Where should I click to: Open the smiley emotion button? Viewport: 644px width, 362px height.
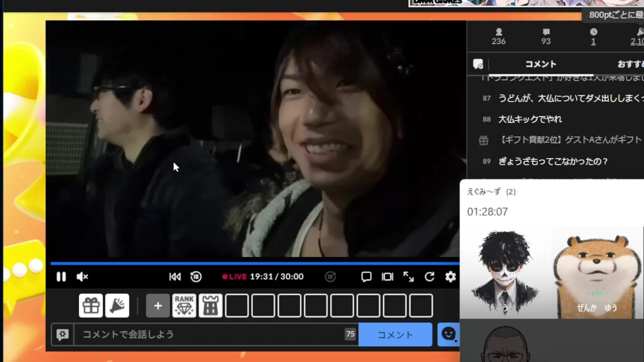tap(448, 334)
